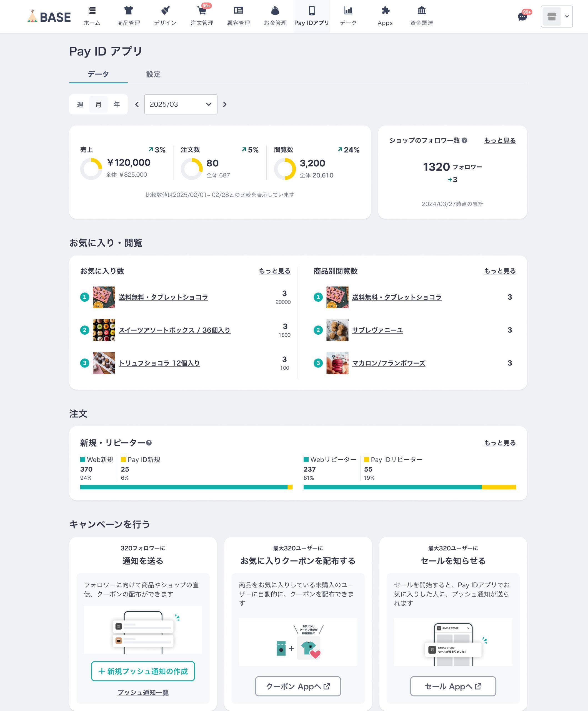Open プッシュ通知一覧 link
The image size is (588, 711).
[143, 692]
